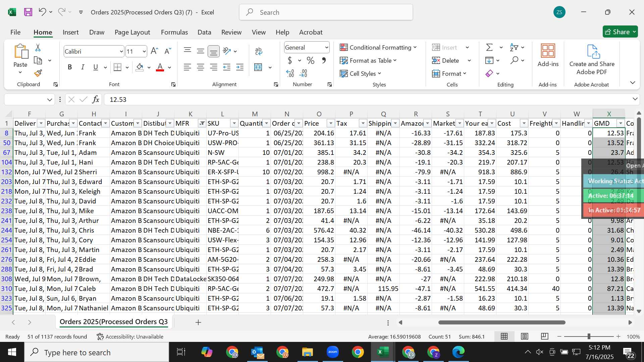Screen dimensions: 644x362
Task: Click the Find and Select magnifier icon
Action: 514,60
